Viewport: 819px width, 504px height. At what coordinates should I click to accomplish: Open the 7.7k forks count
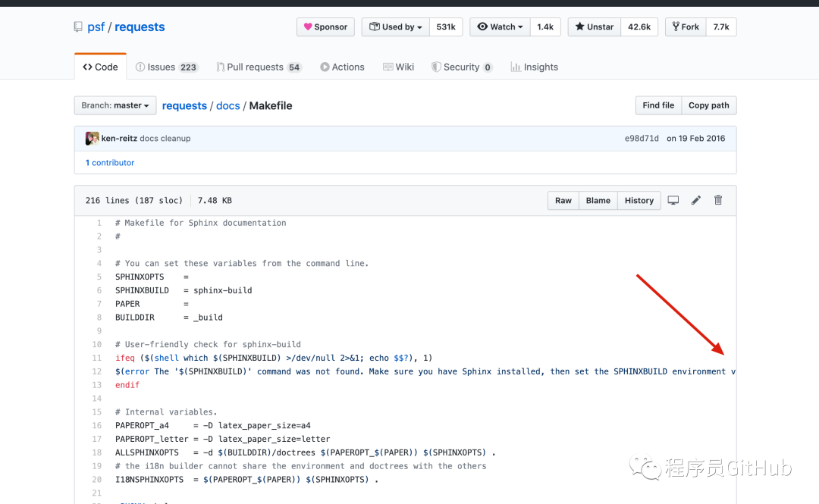click(x=721, y=27)
